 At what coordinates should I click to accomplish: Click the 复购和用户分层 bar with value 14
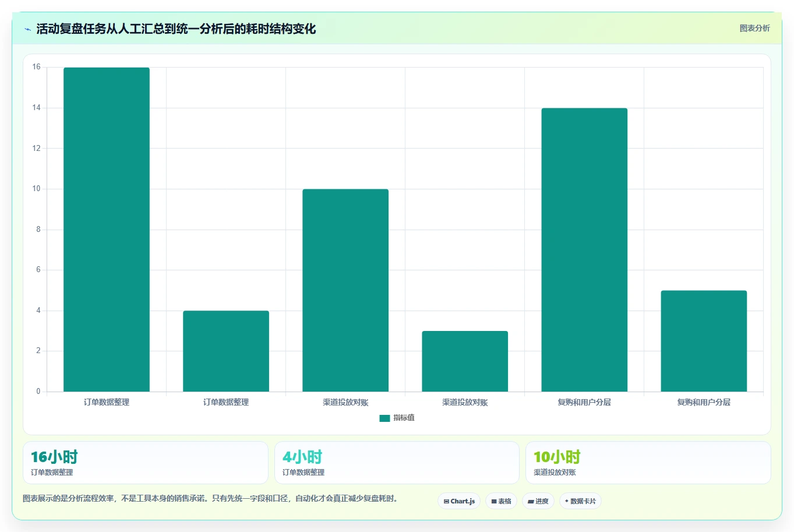pyautogui.click(x=584, y=250)
